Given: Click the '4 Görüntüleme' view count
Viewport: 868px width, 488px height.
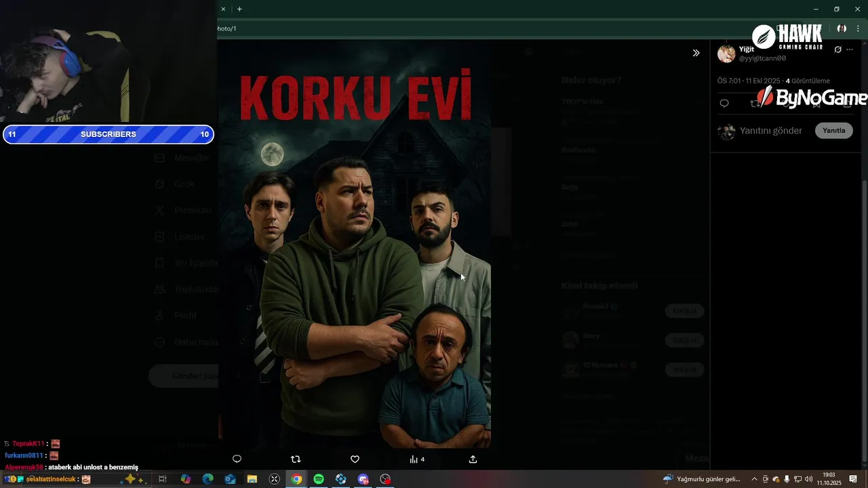Looking at the screenshot, I should 808,81.
